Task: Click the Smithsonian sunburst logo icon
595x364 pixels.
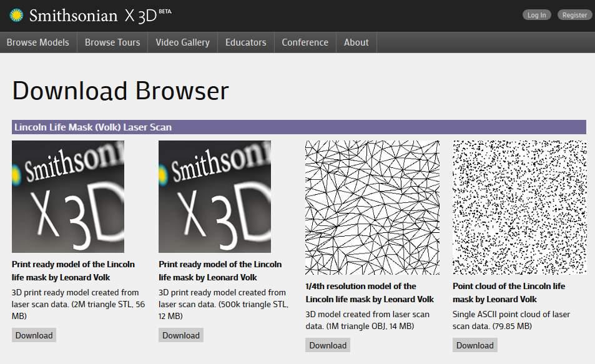Action: tap(16, 15)
